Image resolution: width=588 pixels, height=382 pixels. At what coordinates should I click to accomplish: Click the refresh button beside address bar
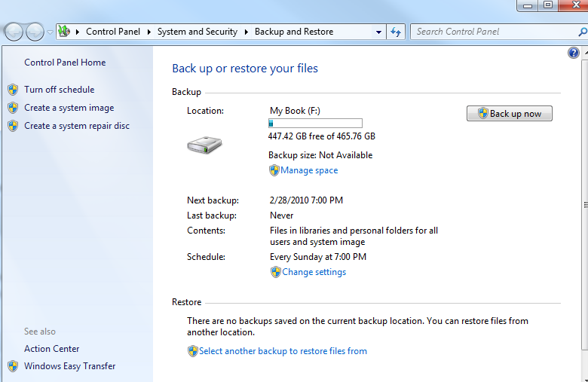click(397, 32)
